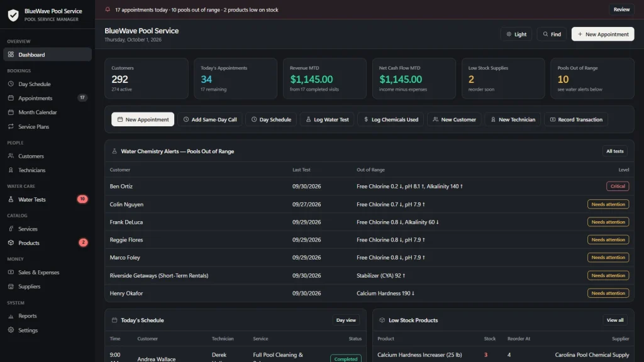644x362 pixels.
Task: Click the red 2 badge on Products
Action: (x=83, y=243)
